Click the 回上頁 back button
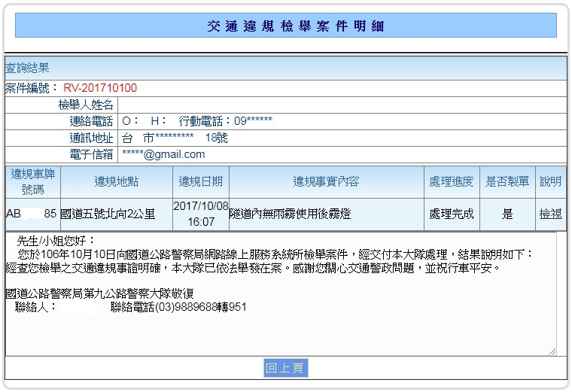This screenshot has width=572, height=392. tap(286, 368)
